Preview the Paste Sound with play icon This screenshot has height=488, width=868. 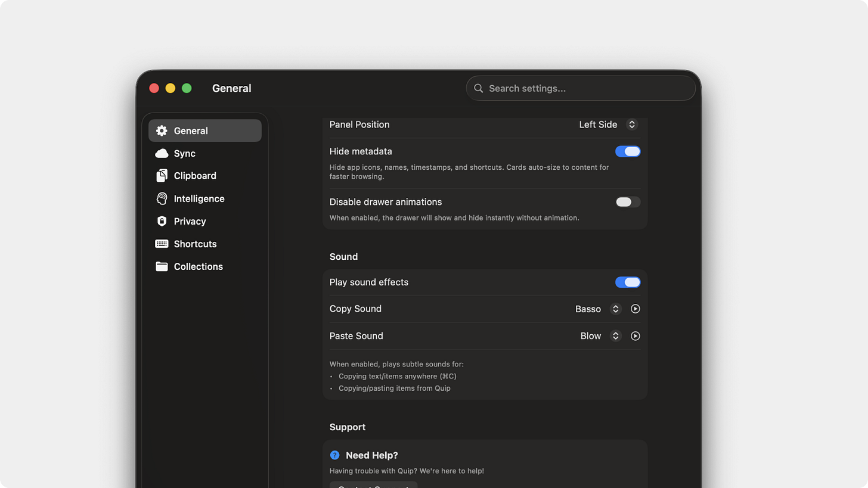[x=635, y=336]
